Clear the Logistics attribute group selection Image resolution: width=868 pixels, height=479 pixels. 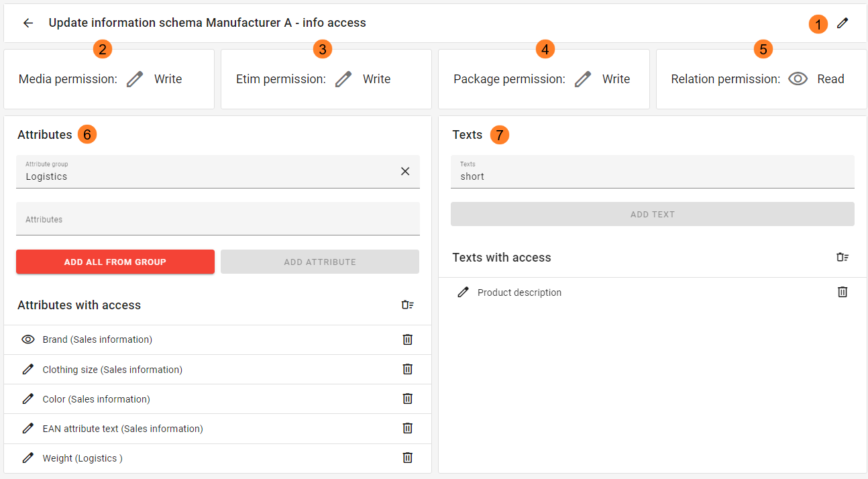(405, 171)
